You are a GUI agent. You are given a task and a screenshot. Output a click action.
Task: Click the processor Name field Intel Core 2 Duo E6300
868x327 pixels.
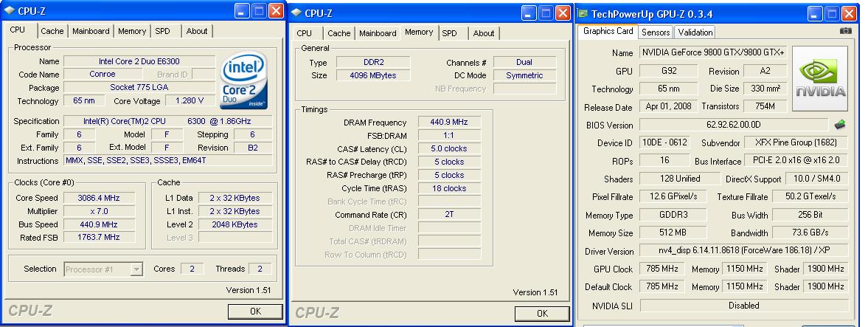139,61
